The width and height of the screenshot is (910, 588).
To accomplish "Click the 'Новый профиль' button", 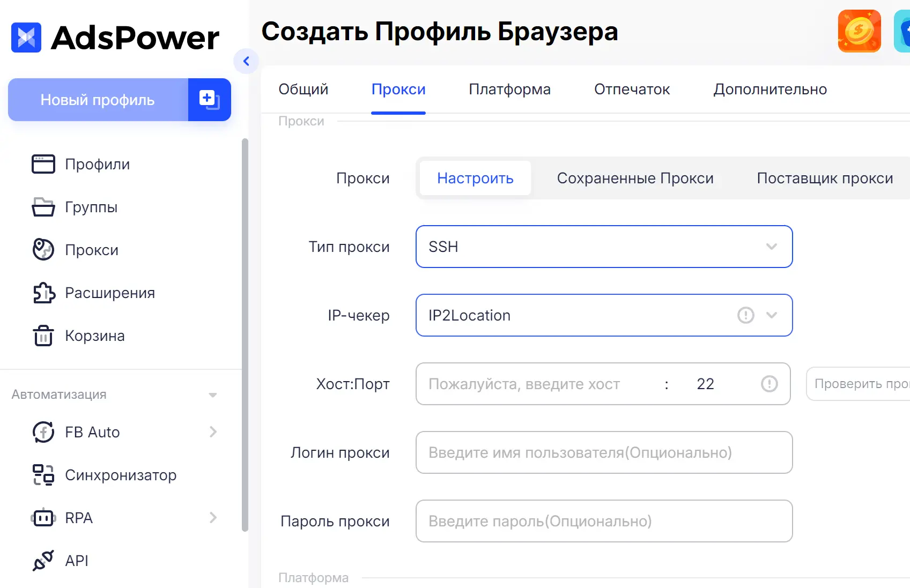I will pyautogui.click(x=98, y=100).
